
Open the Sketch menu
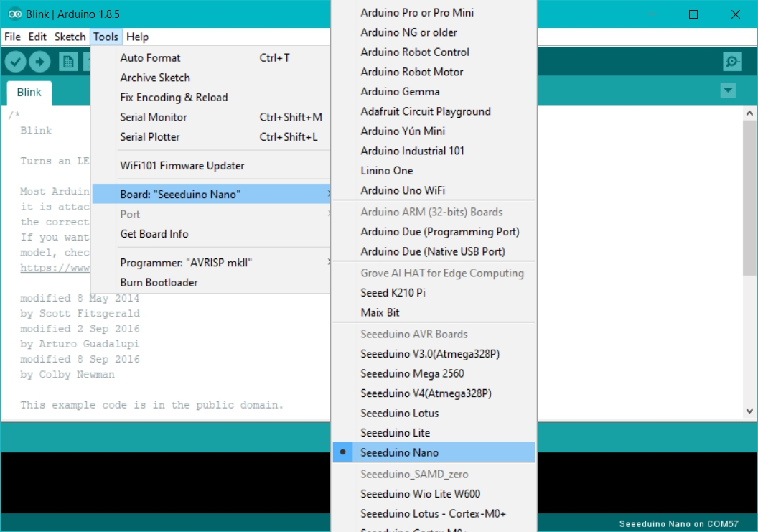click(x=70, y=37)
